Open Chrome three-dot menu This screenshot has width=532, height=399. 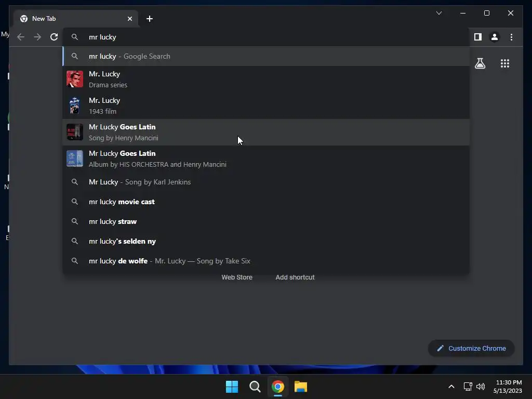[511, 37]
